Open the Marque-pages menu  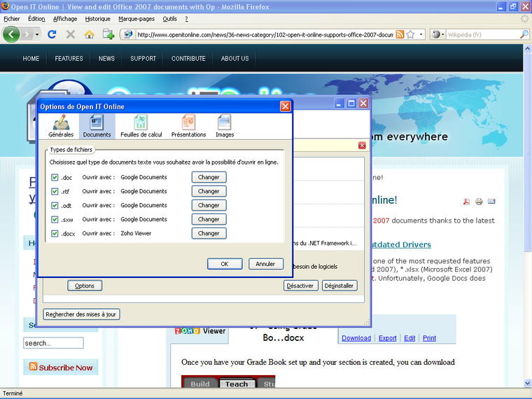click(136, 19)
